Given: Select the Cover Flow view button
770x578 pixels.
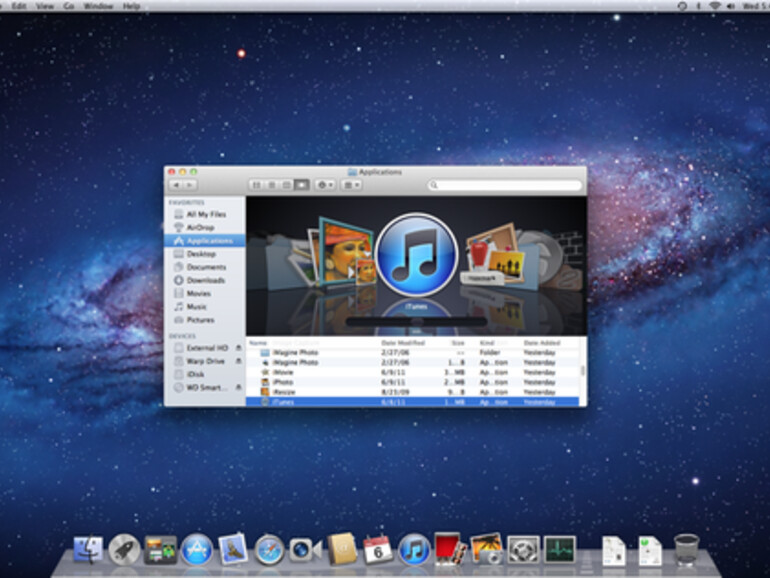Looking at the screenshot, I should (302, 185).
